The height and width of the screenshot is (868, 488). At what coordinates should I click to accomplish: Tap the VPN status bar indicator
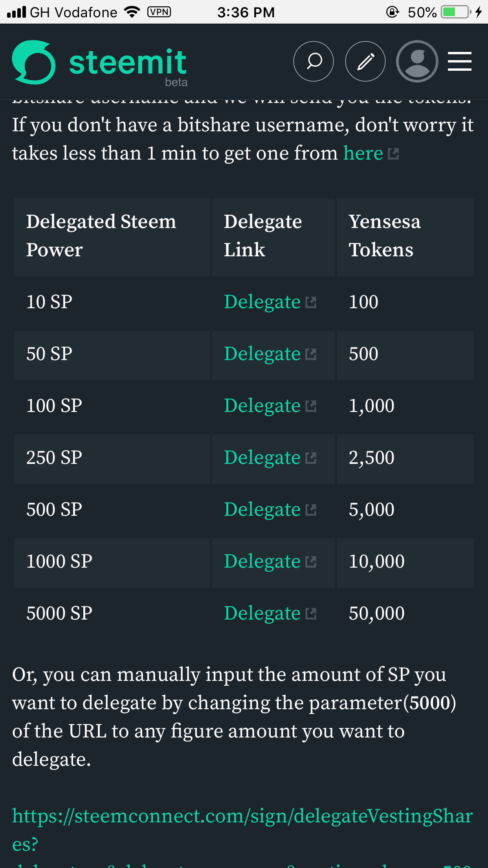point(159,12)
